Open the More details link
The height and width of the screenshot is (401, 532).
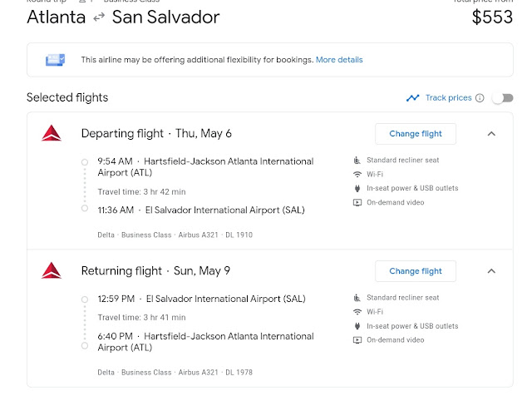tap(339, 60)
